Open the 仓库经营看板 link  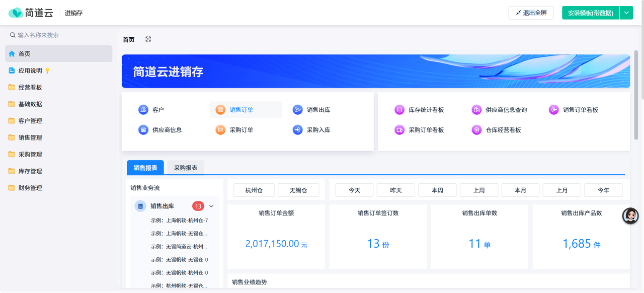[503, 130]
